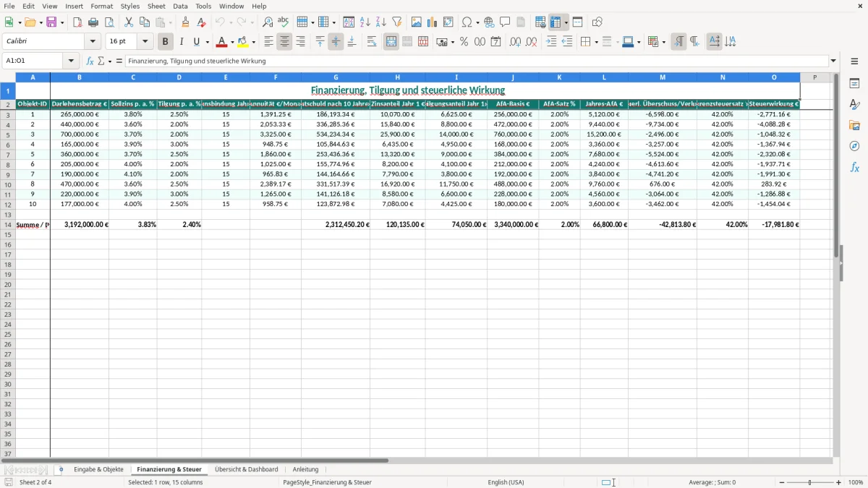Expand the Name Box dropdown
868x488 pixels.
(71, 61)
